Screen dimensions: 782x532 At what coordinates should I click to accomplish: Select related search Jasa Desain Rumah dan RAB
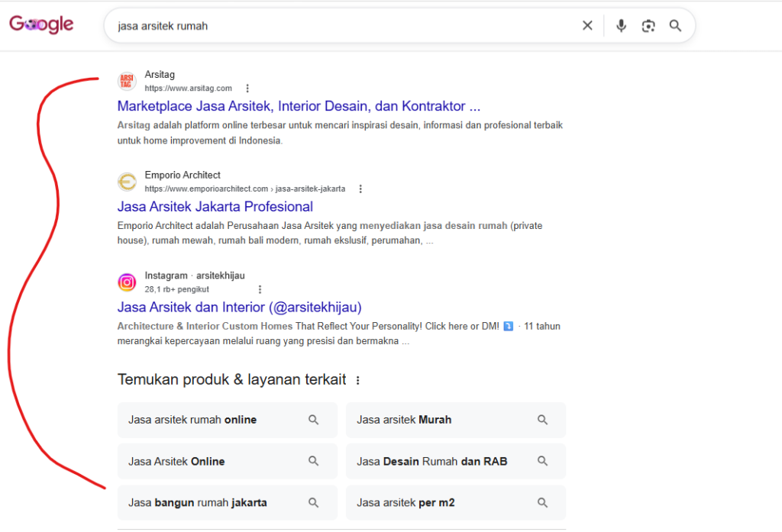coord(456,461)
